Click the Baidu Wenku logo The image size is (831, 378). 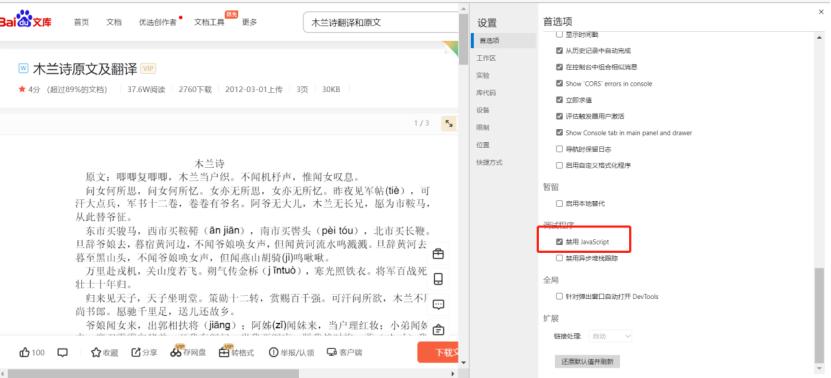click(25, 21)
